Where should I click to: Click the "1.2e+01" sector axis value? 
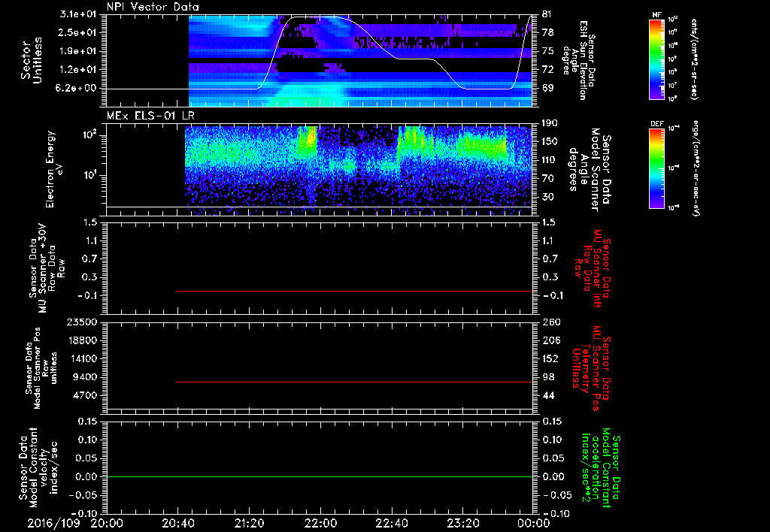tap(78, 70)
